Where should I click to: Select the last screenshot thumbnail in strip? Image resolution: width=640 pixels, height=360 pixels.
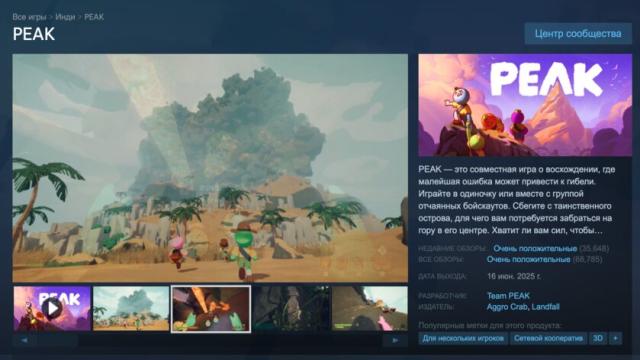pos(370,308)
